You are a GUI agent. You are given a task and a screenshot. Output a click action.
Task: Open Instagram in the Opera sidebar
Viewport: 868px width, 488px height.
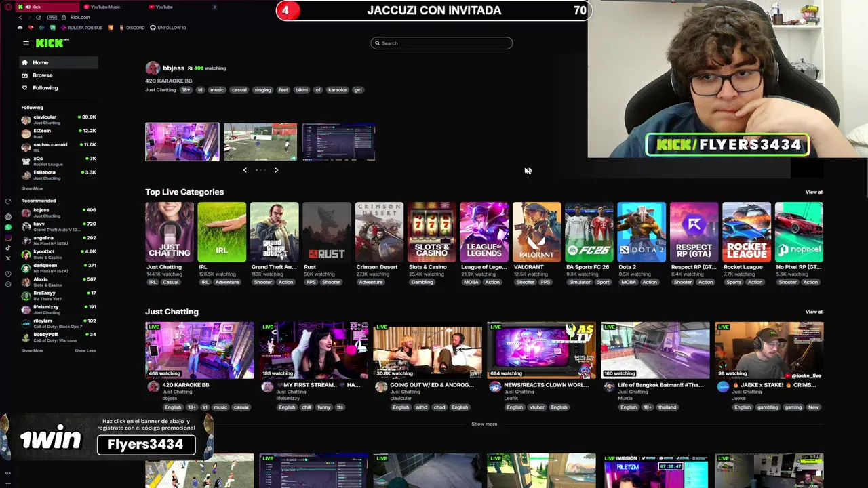(x=8, y=237)
